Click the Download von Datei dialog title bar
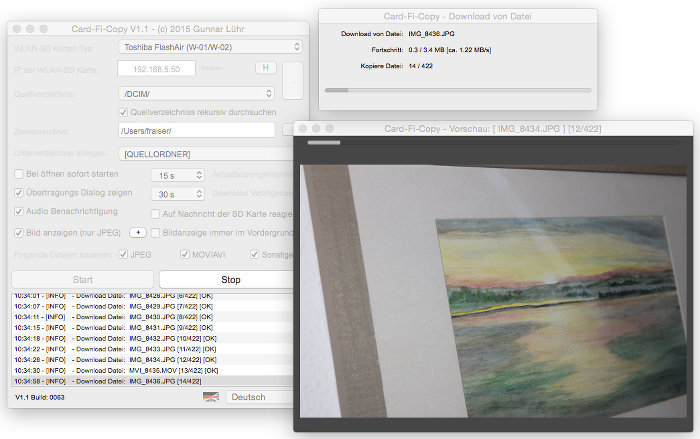 coord(458,17)
